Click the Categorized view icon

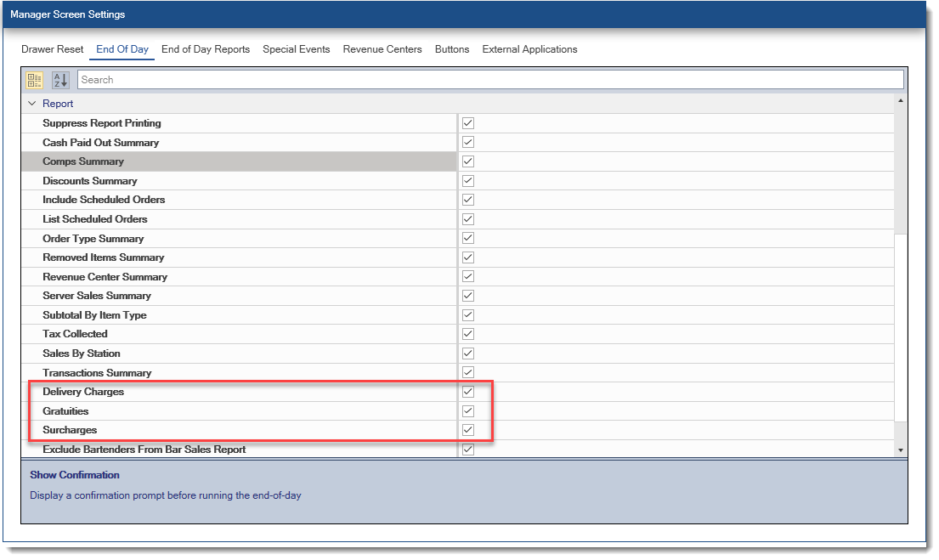34,80
